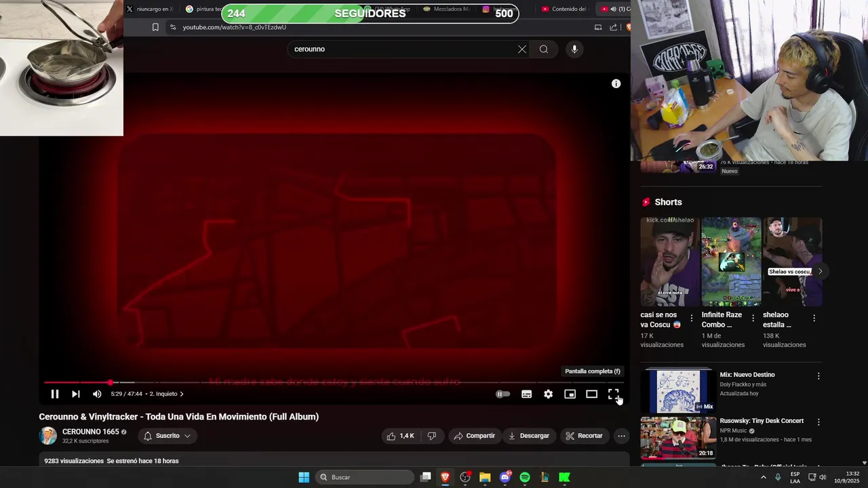Open 'Mix: Nuevo Destino' playlist
The height and width of the screenshot is (488, 868).
747,375
